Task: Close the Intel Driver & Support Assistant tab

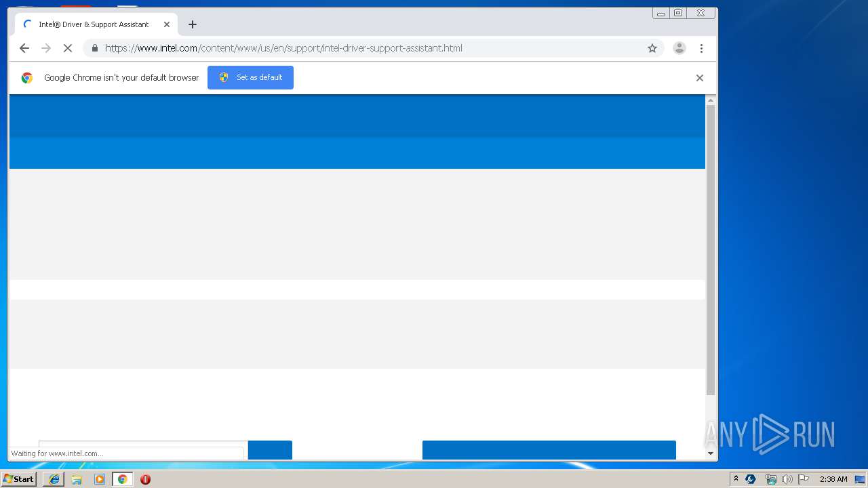Action: point(167,24)
